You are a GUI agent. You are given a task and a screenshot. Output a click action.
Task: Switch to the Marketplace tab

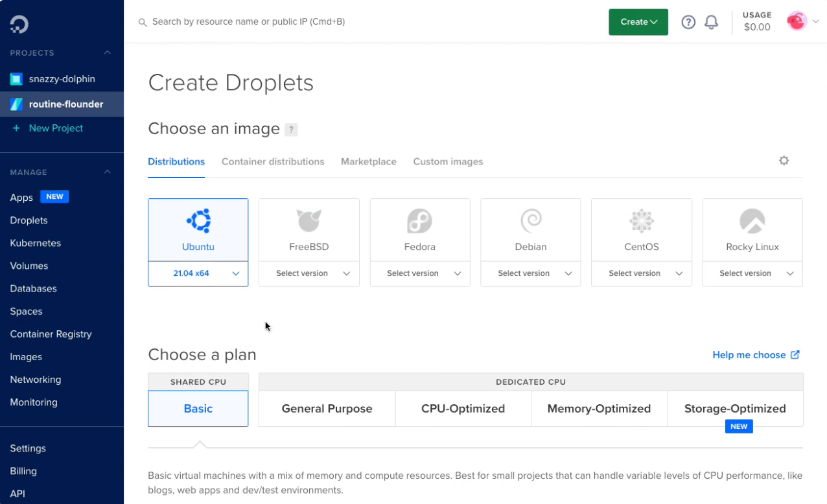(369, 161)
